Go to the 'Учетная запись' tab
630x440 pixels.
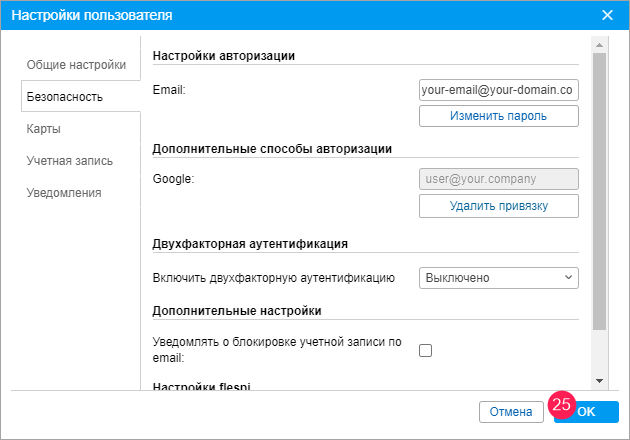pos(69,161)
